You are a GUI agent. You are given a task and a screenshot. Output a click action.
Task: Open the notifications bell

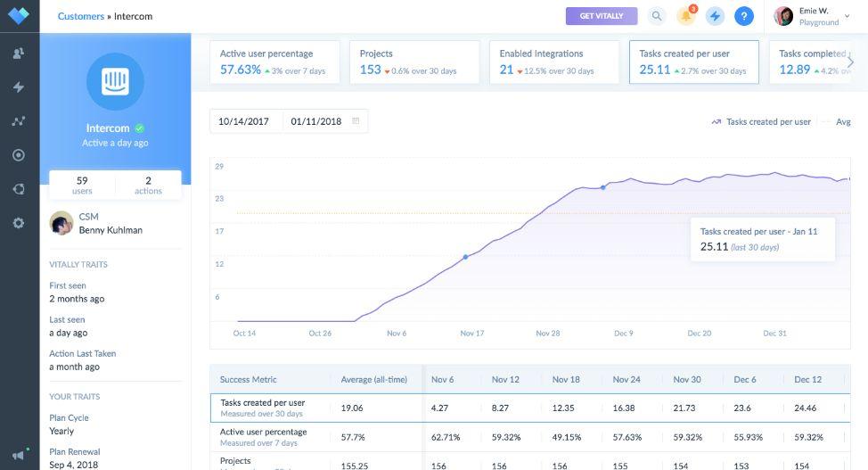686,16
